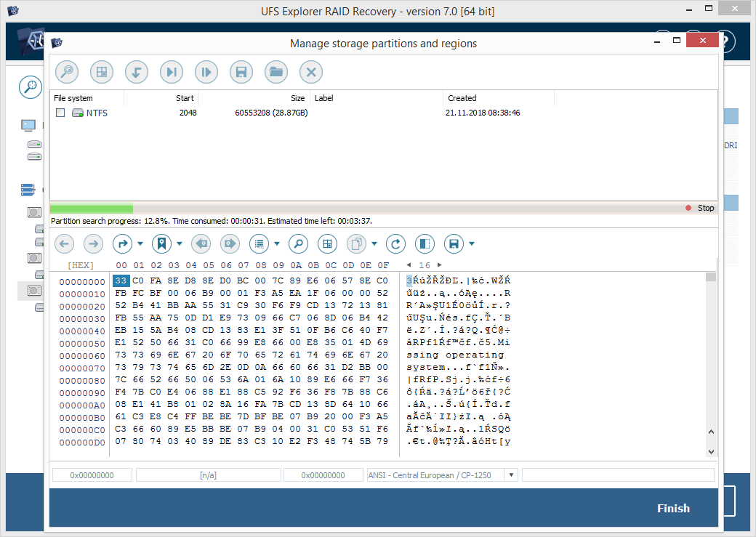Click the save partition table disk icon
This screenshot has width=756, height=537.
pos(241,73)
